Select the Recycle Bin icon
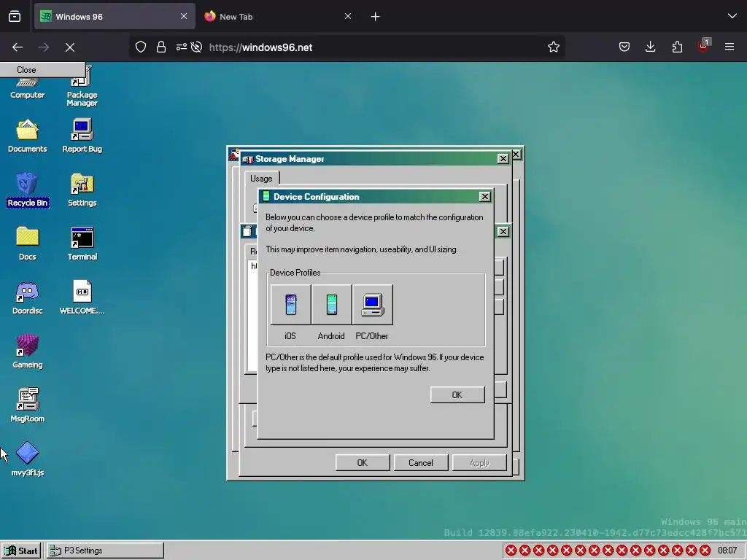The height and width of the screenshot is (560, 747). (27, 190)
